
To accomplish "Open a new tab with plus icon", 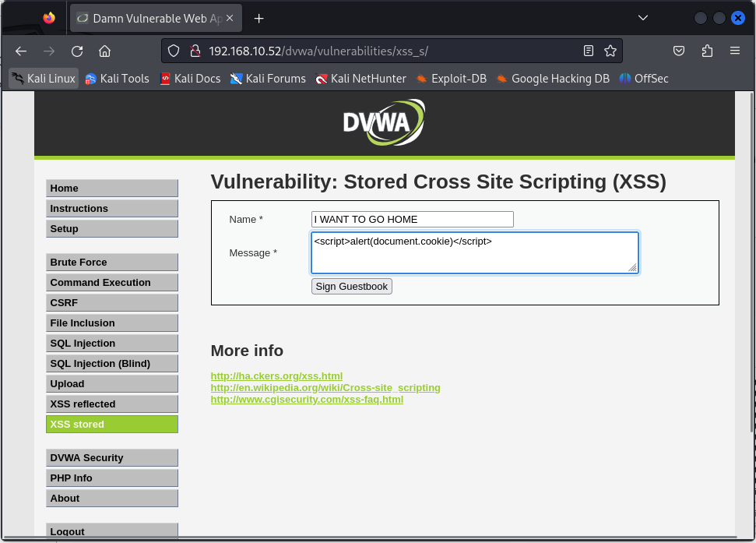I will (259, 19).
